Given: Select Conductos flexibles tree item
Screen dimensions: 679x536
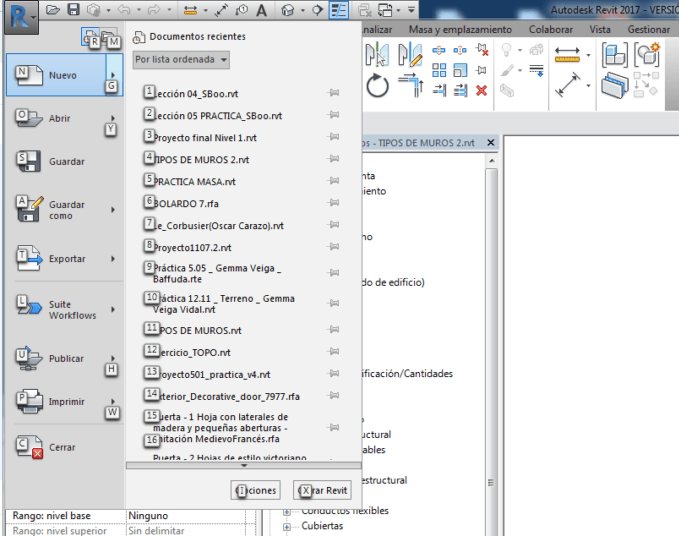Looking at the screenshot, I should [345, 511].
